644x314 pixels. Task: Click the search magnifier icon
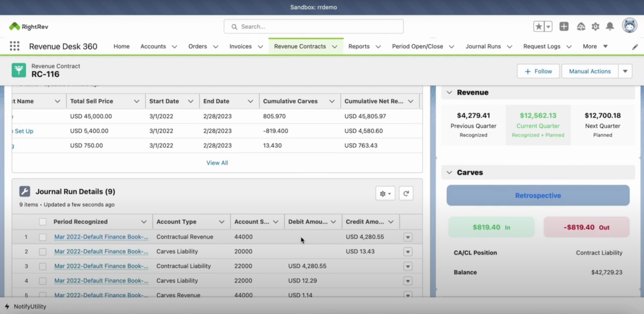[x=234, y=27]
